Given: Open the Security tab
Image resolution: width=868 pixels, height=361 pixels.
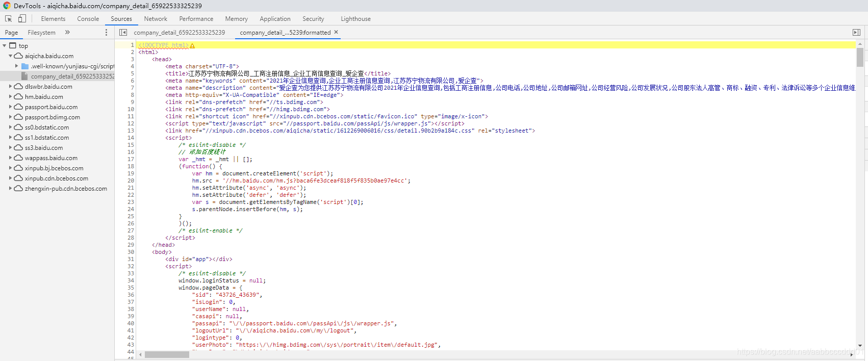Looking at the screenshot, I should [313, 19].
